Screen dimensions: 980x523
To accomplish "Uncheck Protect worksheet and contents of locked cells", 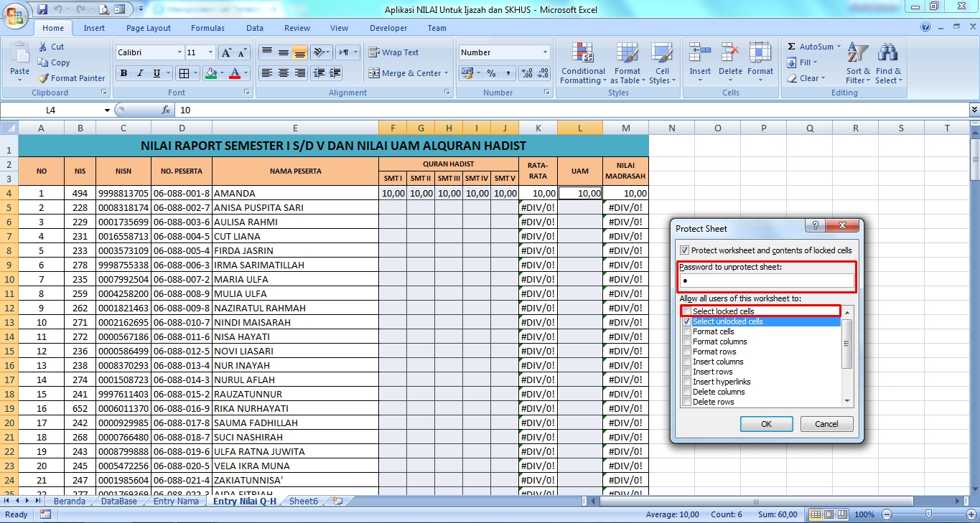I will tap(684, 250).
